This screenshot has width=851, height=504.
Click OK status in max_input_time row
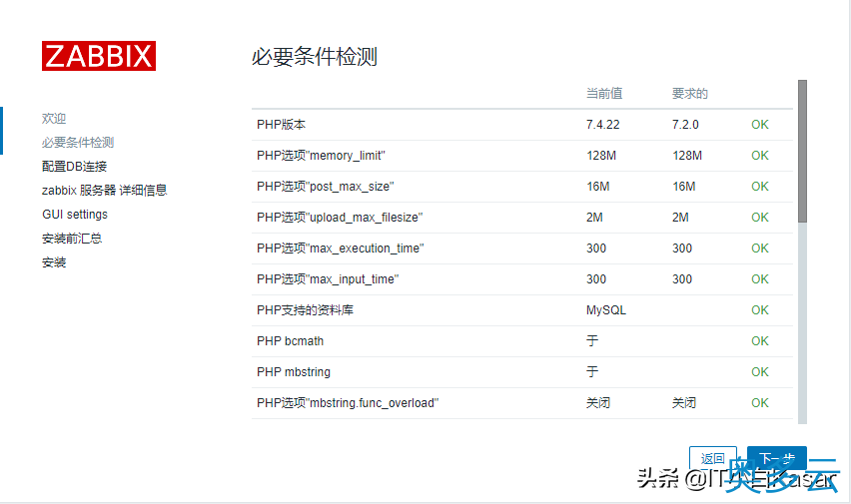760,278
